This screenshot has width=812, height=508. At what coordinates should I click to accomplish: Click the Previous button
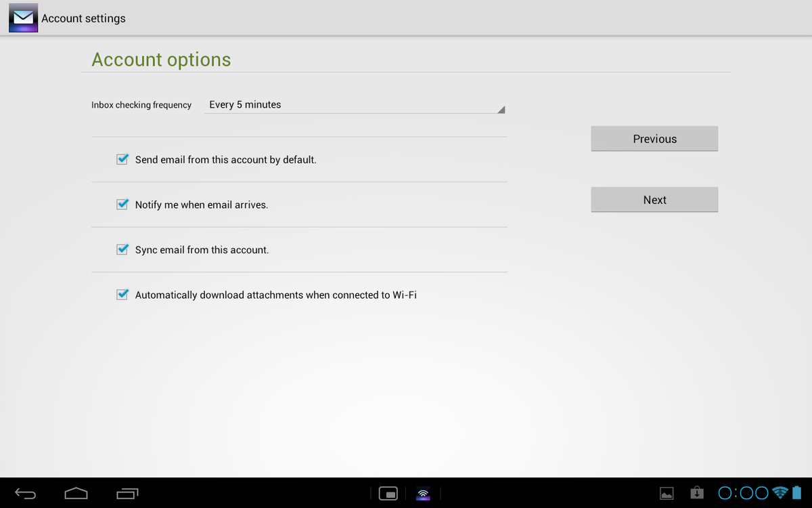click(654, 139)
